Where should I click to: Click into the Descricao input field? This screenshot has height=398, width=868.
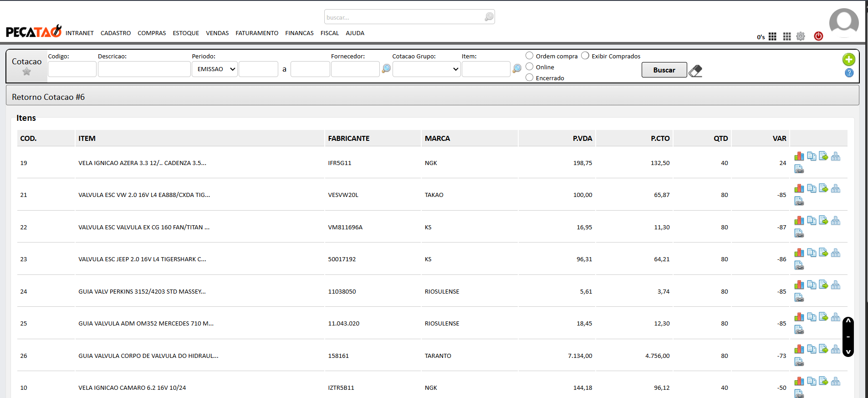144,69
